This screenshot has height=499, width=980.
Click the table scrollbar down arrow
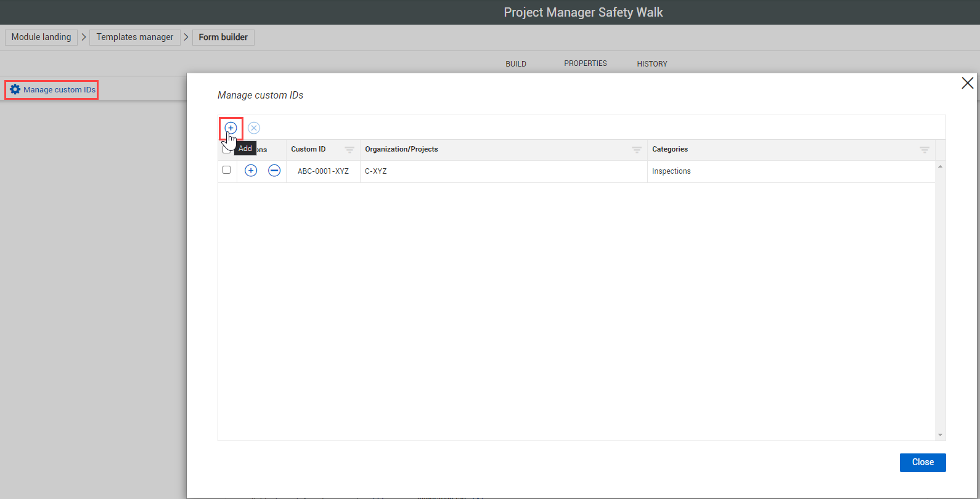click(x=940, y=435)
